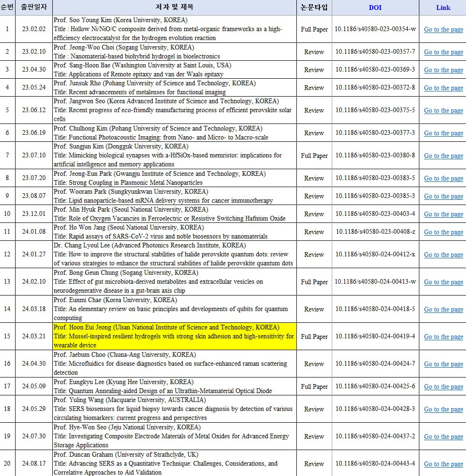Click the 논문타입 column header
This screenshot has width=466, height=476.
tap(314, 7)
